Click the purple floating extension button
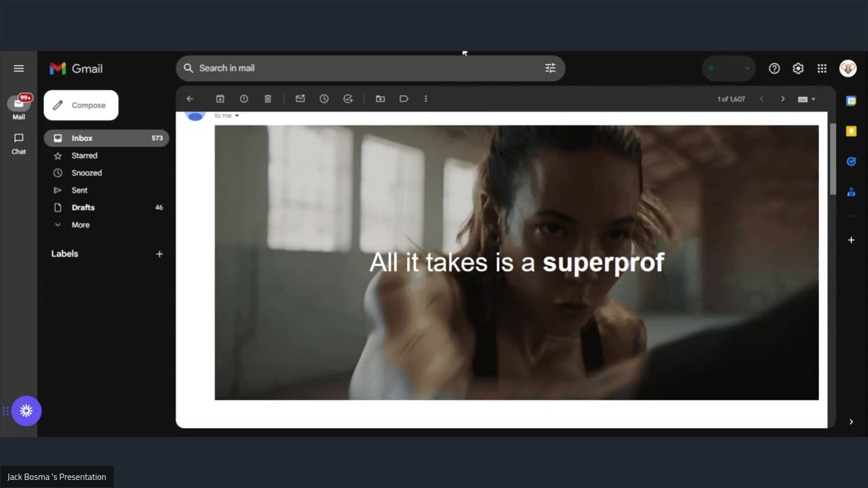Screen dimensions: 868x488 click(x=26, y=411)
